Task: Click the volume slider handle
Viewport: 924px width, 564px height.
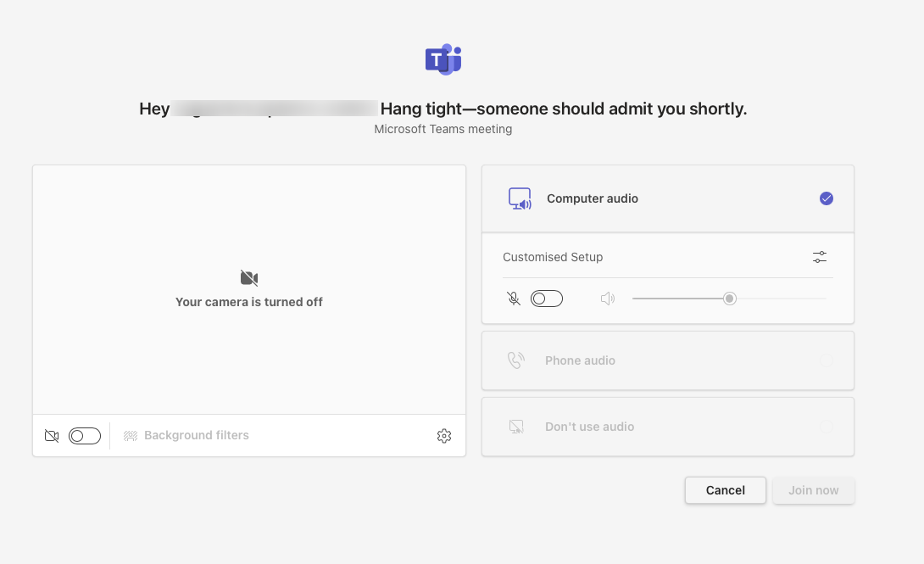Action: (730, 299)
